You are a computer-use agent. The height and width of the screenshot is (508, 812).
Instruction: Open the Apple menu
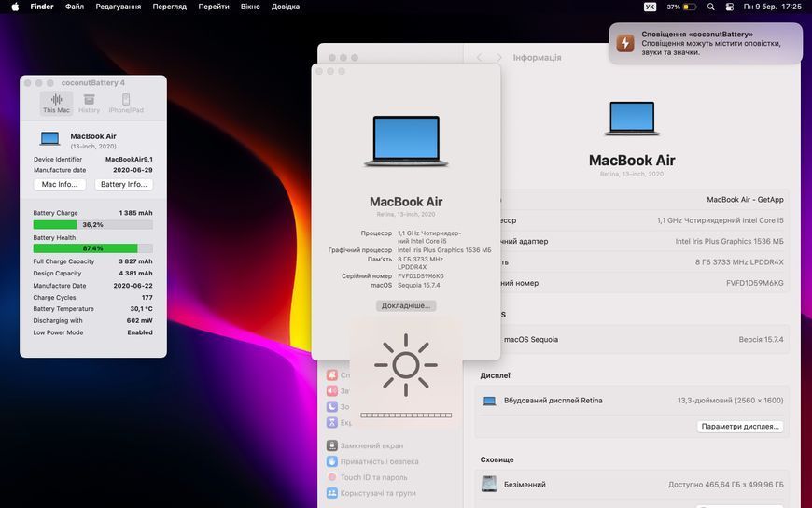coord(15,7)
